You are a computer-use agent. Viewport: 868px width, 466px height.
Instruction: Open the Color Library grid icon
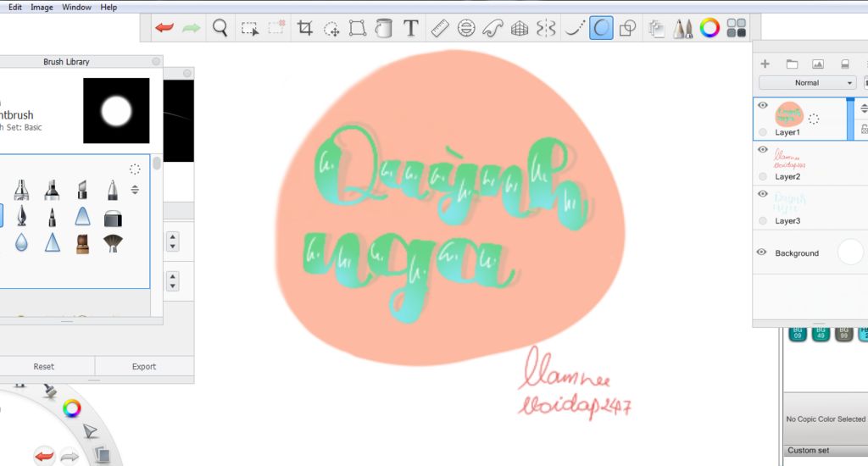[x=737, y=28]
